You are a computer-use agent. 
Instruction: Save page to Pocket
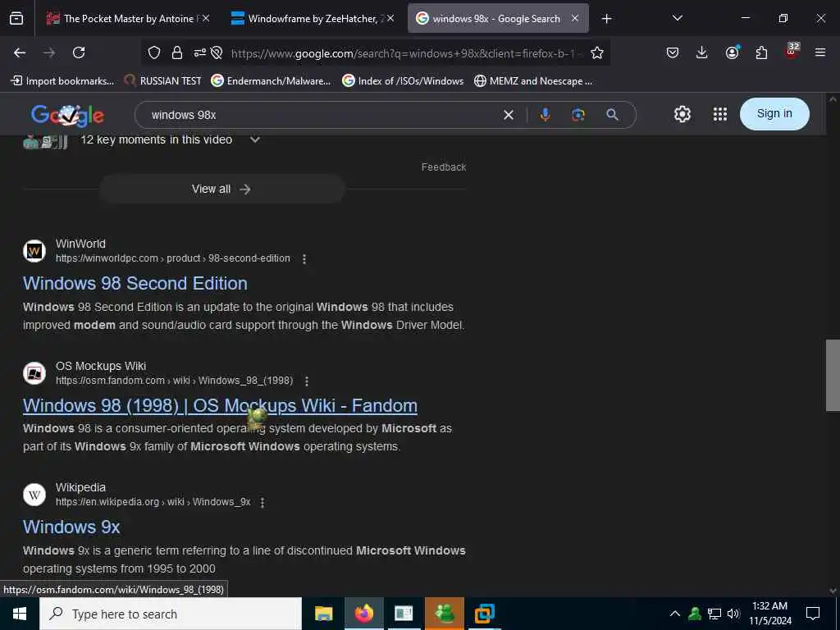[673, 52]
